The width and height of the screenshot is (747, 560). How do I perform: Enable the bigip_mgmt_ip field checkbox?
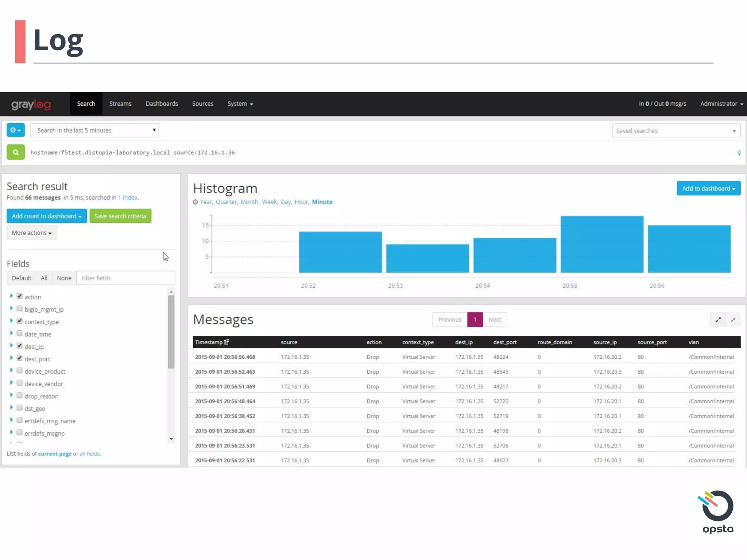coord(20,309)
